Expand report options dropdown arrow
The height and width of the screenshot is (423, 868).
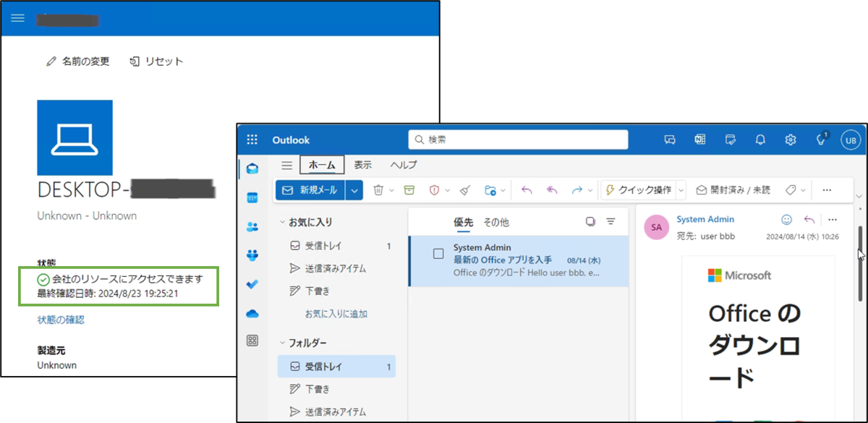[448, 190]
